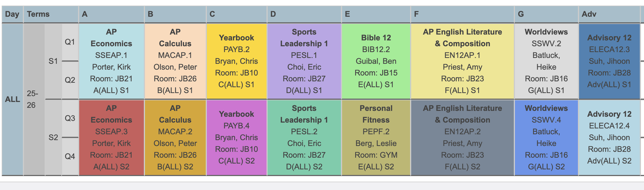
Task: Click the AP Economics SSEAP.1 class cell
Action: pos(111,61)
